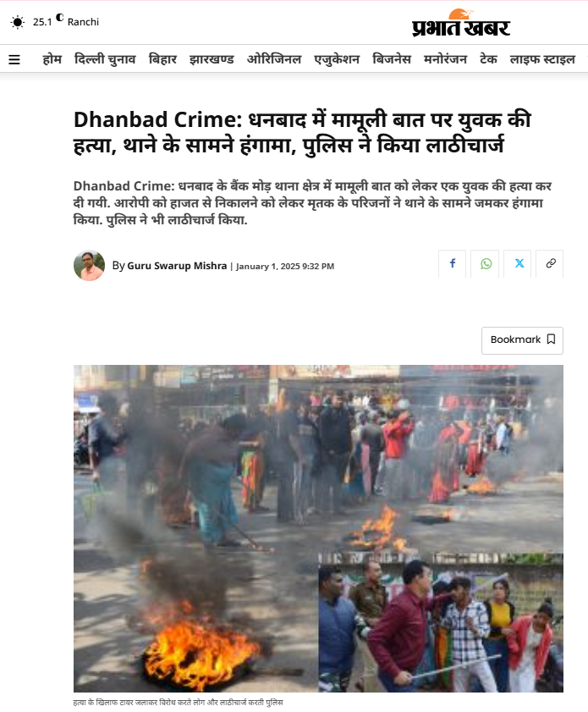
Task: Open the दिल्ली चुनाव section
Action: pos(105,59)
